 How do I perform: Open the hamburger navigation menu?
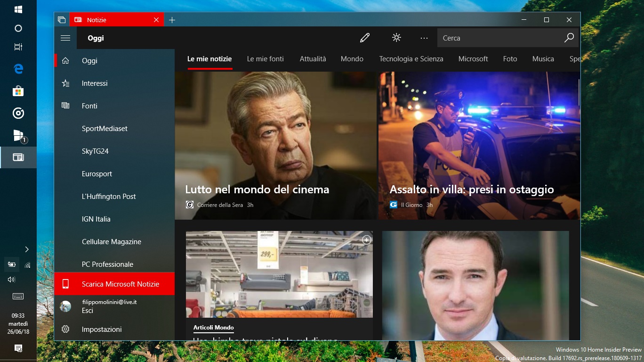click(x=65, y=38)
